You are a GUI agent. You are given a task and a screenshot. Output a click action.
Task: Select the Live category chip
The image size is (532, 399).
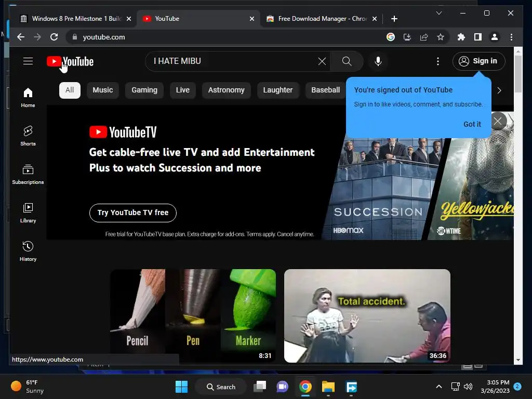point(182,90)
